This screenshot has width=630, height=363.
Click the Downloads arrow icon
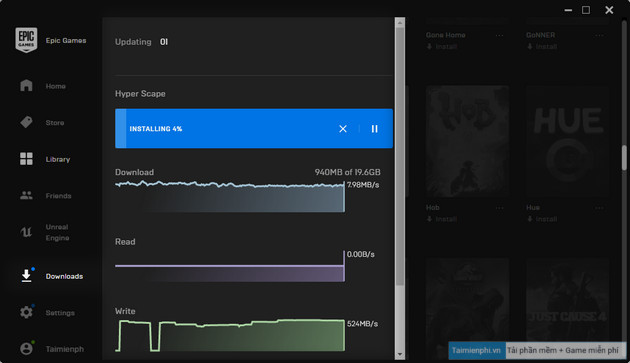pos(26,276)
